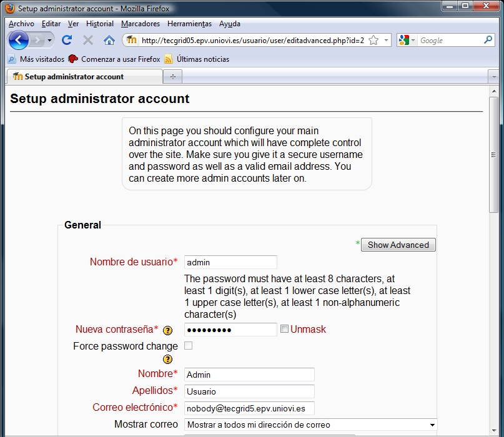The width and height of the screenshot is (504, 437).
Task: Open the Comenzar a usar Firefox bookmark
Action: 114,59
